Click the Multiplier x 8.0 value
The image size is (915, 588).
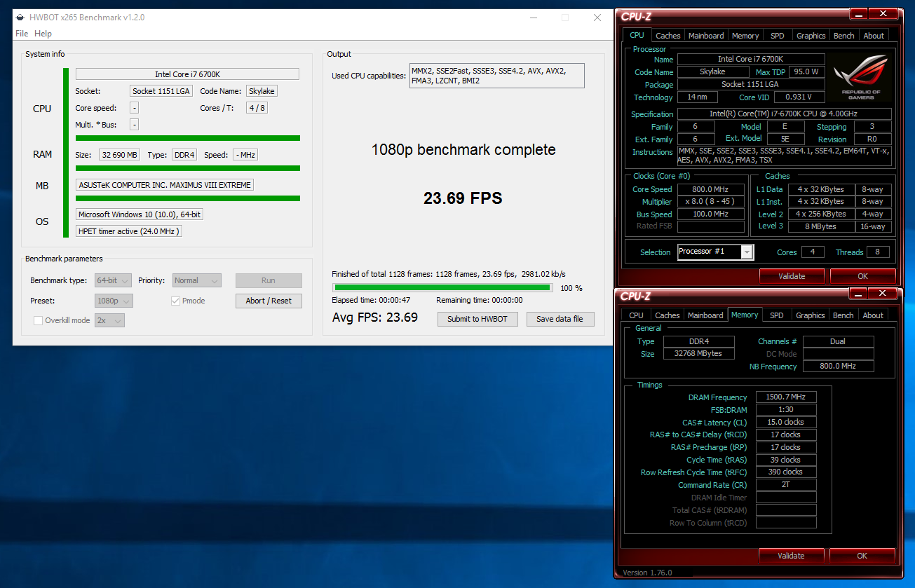coord(711,202)
